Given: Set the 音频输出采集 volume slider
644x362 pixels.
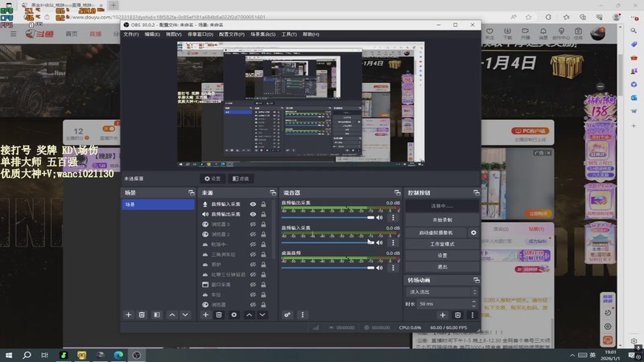Looking at the screenshot, I should click(x=328, y=217).
